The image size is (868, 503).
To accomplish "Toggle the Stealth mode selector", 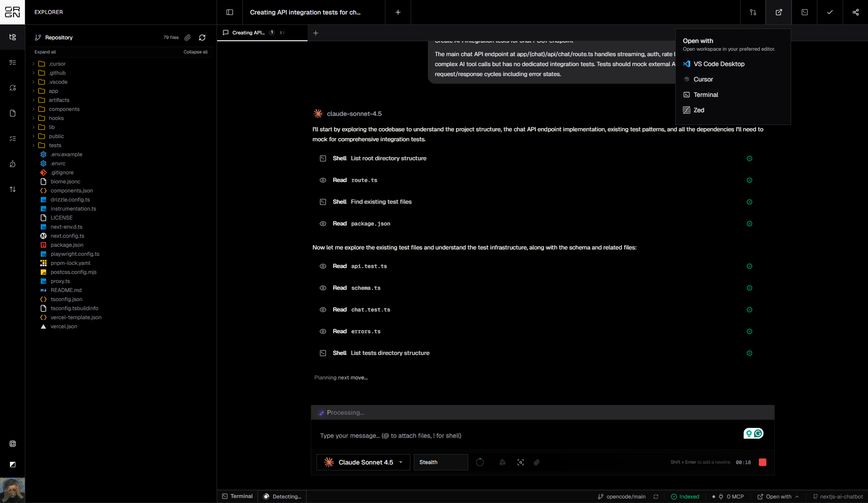I will 440,462.
